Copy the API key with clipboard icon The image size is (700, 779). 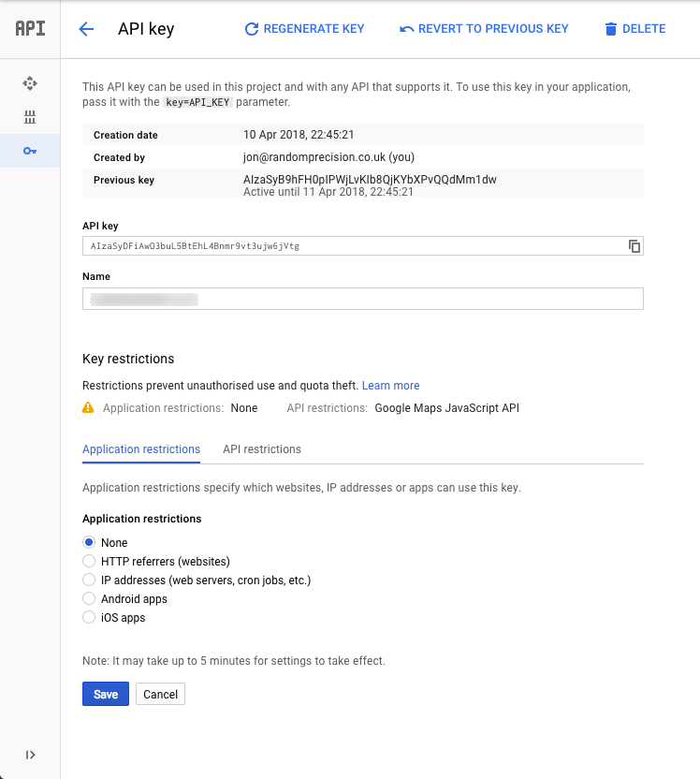[634, 246]
